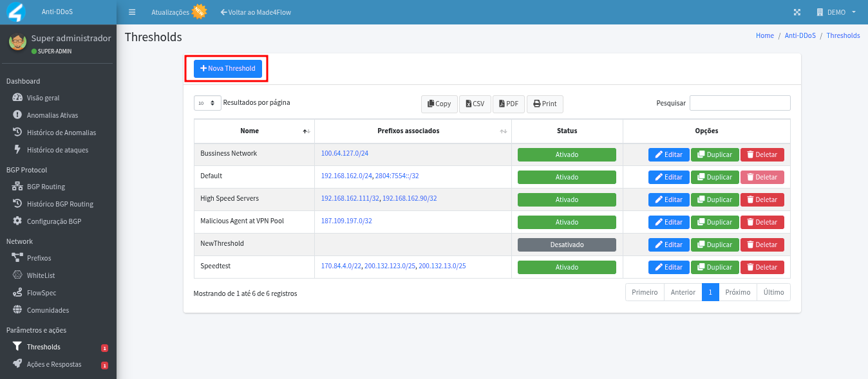This screenshot has height=379, width=868.
Task: Toggle Desativado status of NewThreshold
Action: click(x=567, y=245)
